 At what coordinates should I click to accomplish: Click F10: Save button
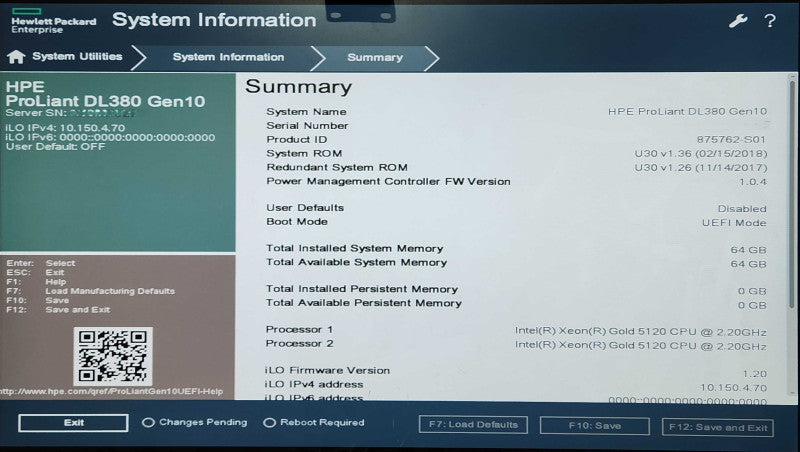594,425
